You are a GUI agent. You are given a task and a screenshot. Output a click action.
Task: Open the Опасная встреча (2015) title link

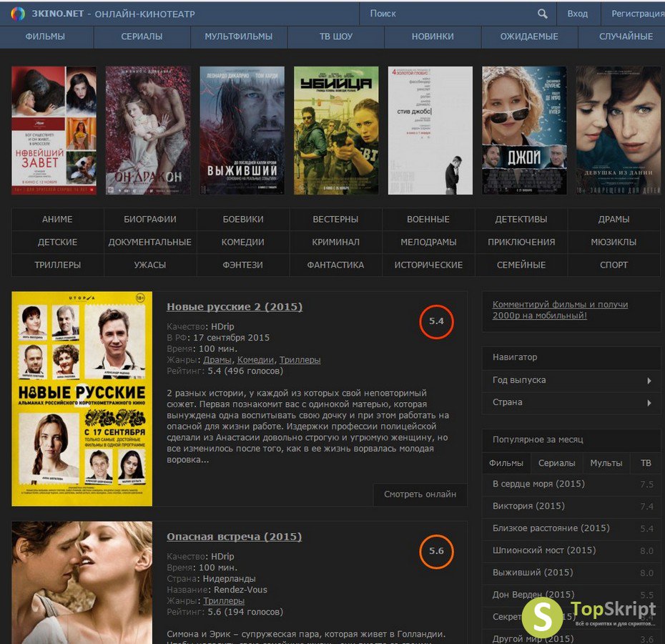(x=234, y=537)
